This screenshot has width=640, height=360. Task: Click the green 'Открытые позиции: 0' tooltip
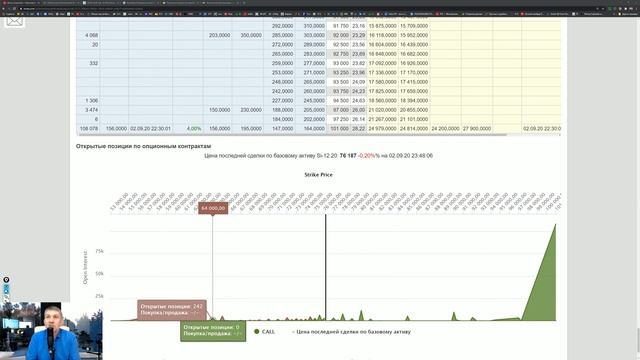click(213, 331)
